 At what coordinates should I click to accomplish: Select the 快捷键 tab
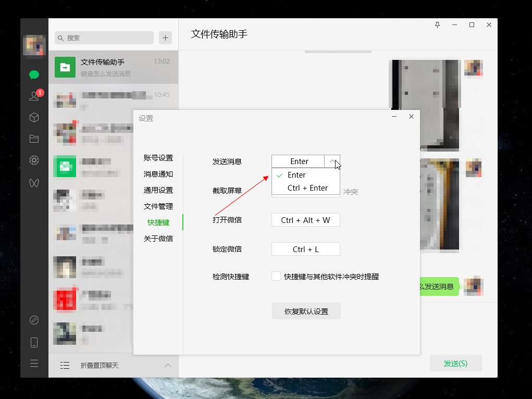pyautogui.click(x=158, y=222)
